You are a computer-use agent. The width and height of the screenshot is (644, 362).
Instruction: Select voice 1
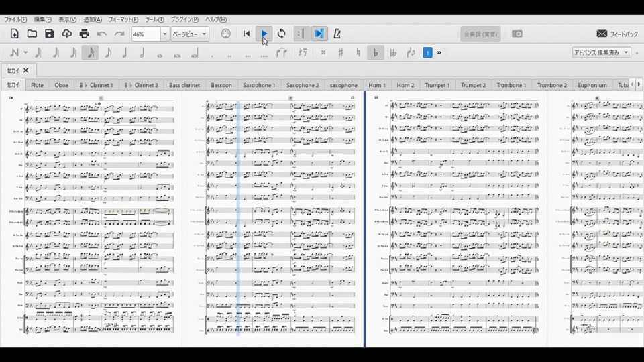[x=427, y=52]
